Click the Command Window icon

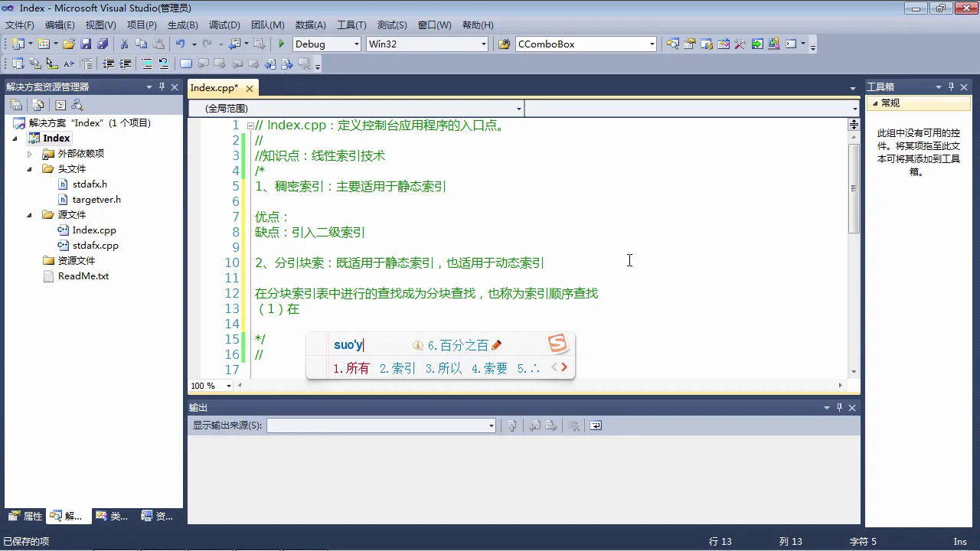click(x=791, y=44)
